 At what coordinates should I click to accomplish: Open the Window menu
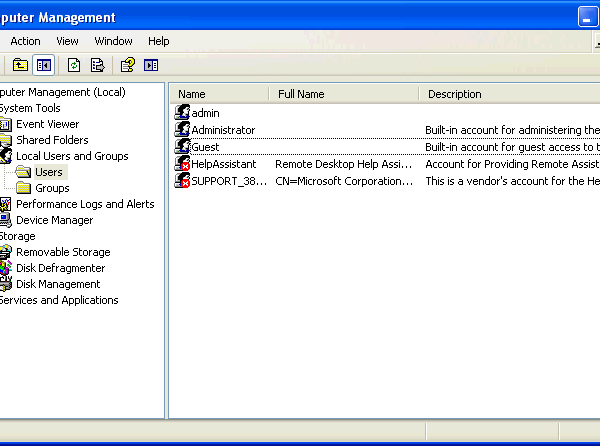(x=113, y=41)
